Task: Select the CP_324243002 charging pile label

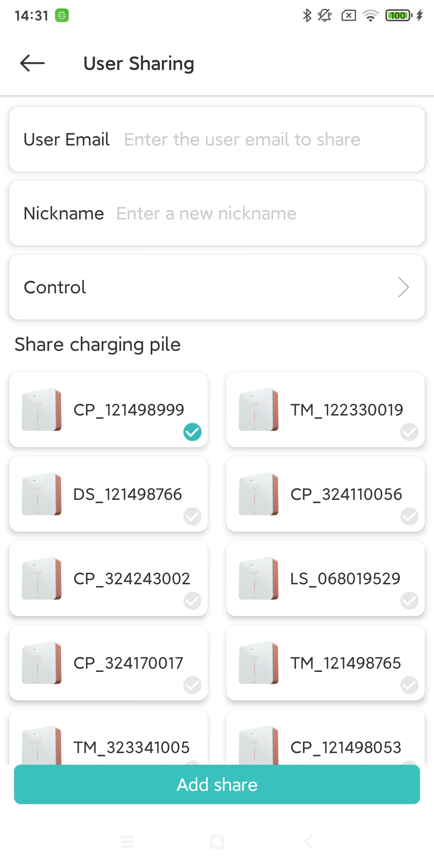Action: click(x=132, y=579)
